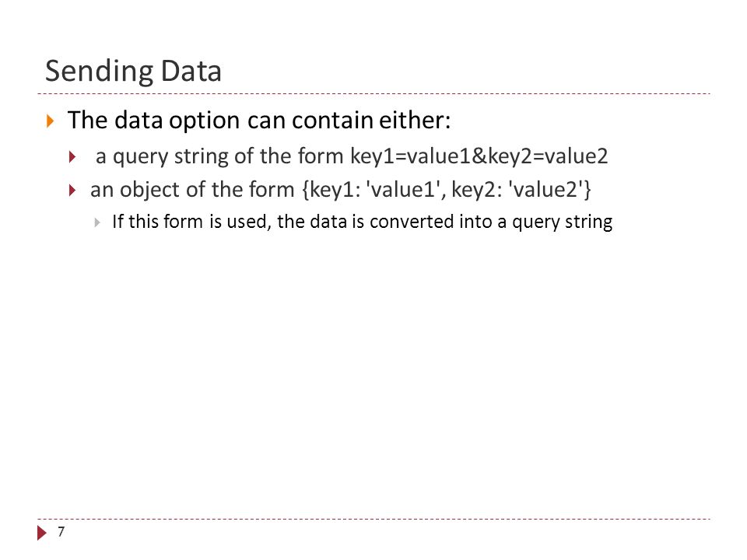The width and height of the screenshot is (747, 560).
Task: Click the words 'an object of the form'
Action: [192, 190]
